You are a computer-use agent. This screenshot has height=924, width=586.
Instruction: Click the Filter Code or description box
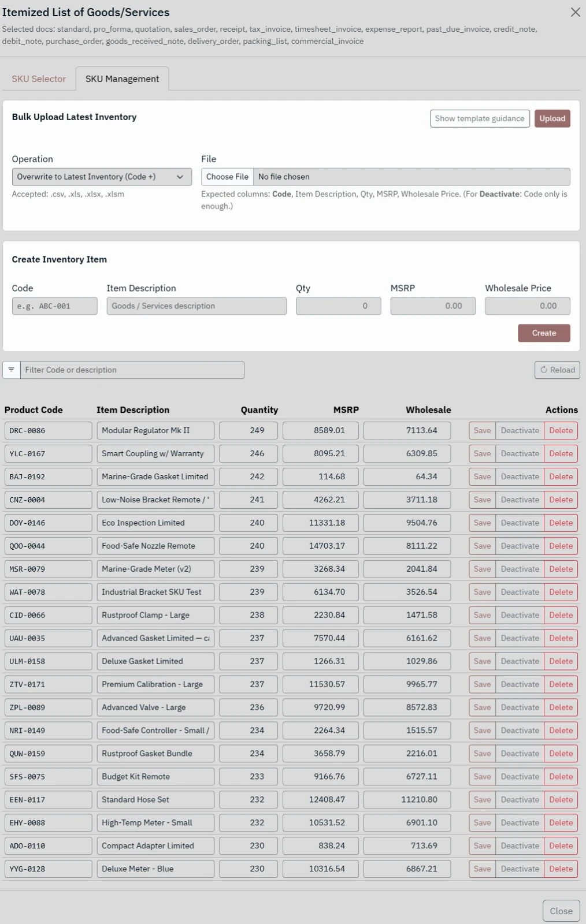(x=132, y=370)
